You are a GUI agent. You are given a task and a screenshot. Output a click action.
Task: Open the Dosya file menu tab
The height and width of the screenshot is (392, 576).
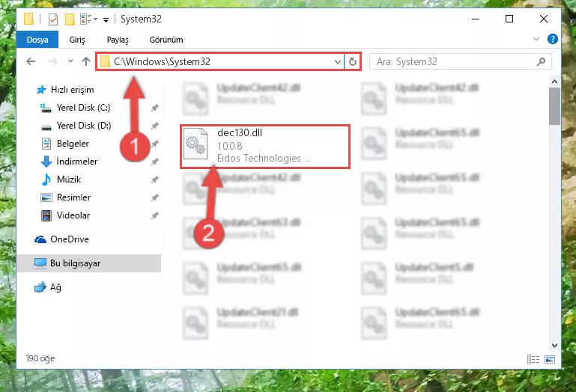point(37,40)
